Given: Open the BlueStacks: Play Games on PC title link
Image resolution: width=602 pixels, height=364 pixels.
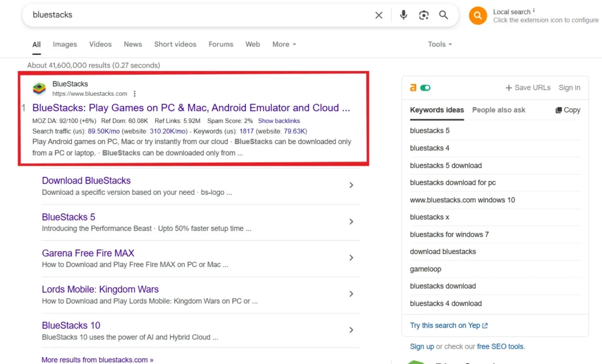Looking at the screenshot, I should (x=191, y=108).
